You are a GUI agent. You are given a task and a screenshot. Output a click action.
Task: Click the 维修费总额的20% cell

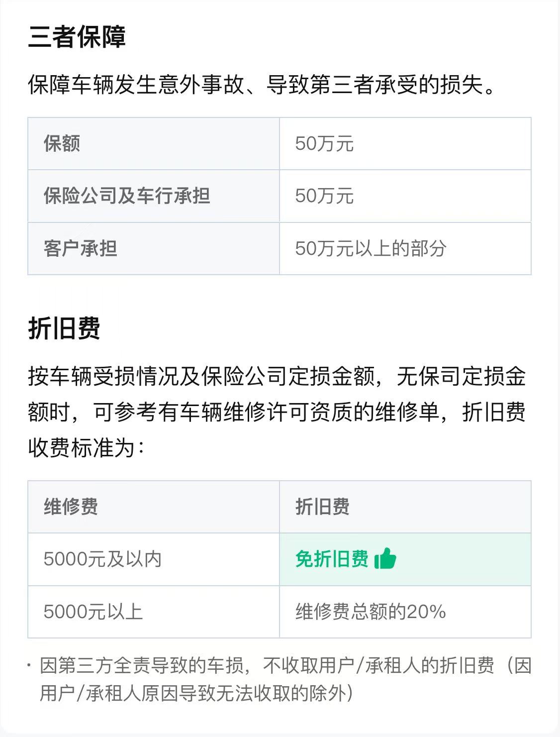point(371,612)
